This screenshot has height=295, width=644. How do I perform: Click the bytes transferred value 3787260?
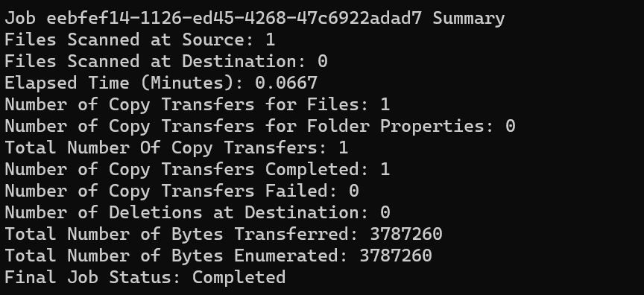click(x=406, y=234)
